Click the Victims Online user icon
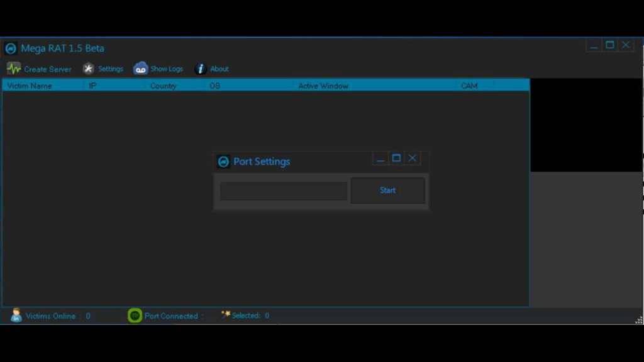Image resolution: width=644 pixels, height=362 pixels. pos(16,315)
